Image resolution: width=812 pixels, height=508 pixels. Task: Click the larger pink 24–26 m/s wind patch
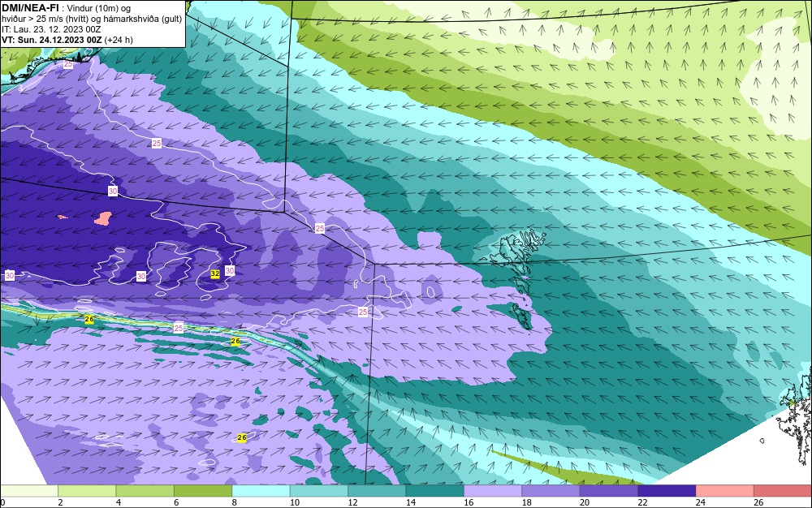[103, 217]
